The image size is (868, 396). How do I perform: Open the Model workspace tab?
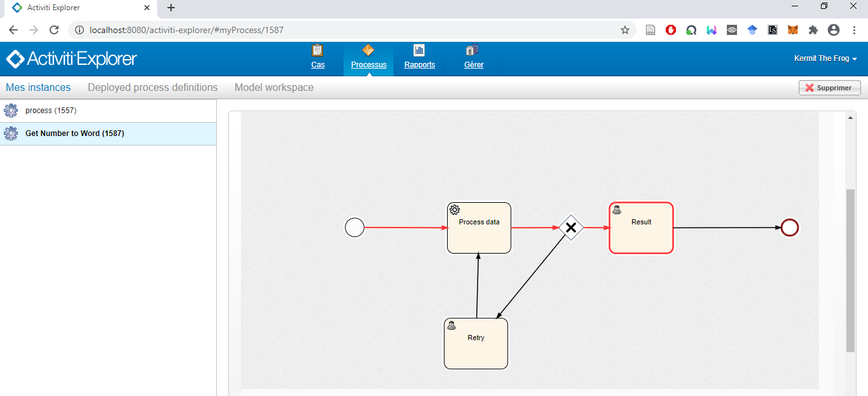(274, 88)
